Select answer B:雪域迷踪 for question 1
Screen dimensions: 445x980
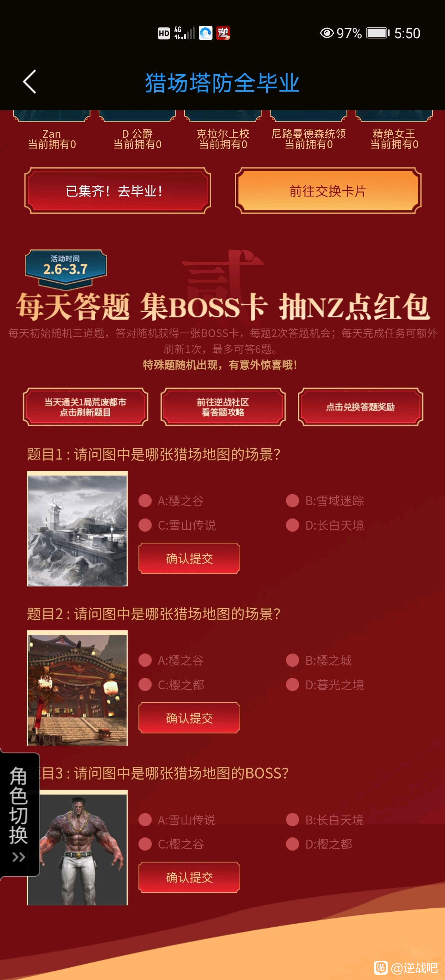[325, 501]
